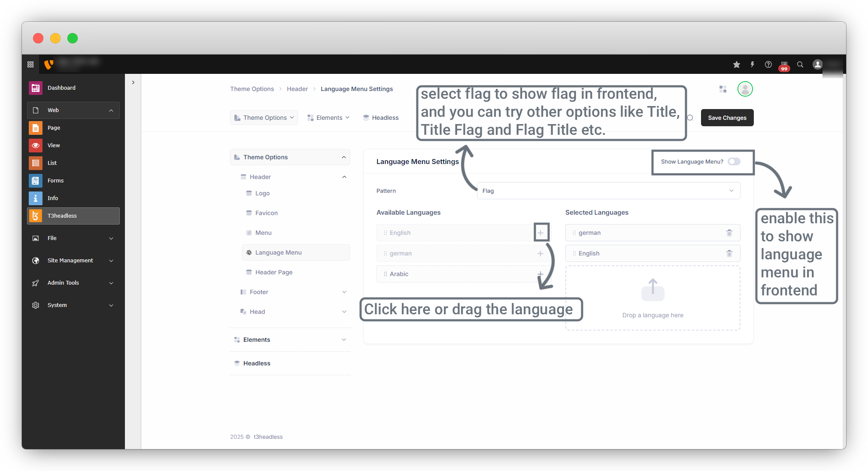
Task: Delete german from Selected Languages
Action: [x=729, y=233]
